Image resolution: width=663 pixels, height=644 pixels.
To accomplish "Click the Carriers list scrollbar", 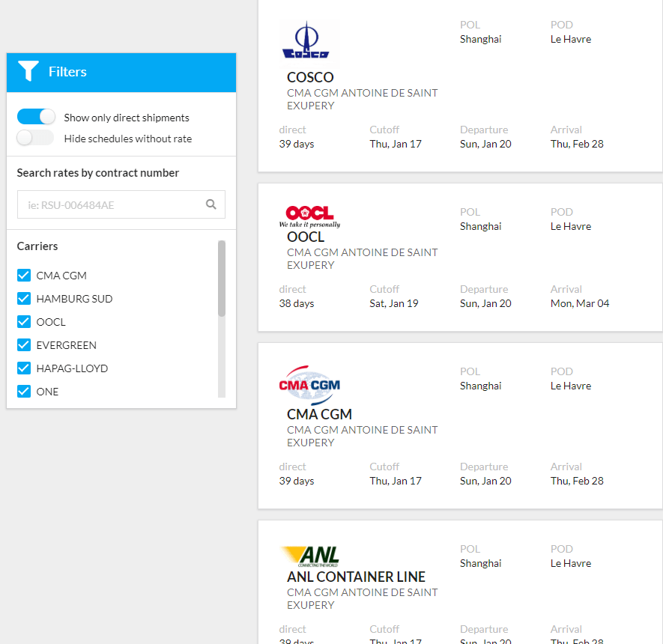I will pyautogui.click(x=222, y=279).
